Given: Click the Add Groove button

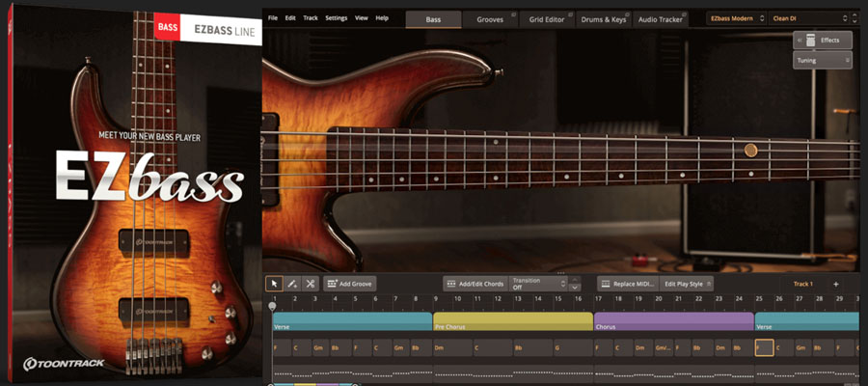Looking at the screenshot, I should coord(350,284).
